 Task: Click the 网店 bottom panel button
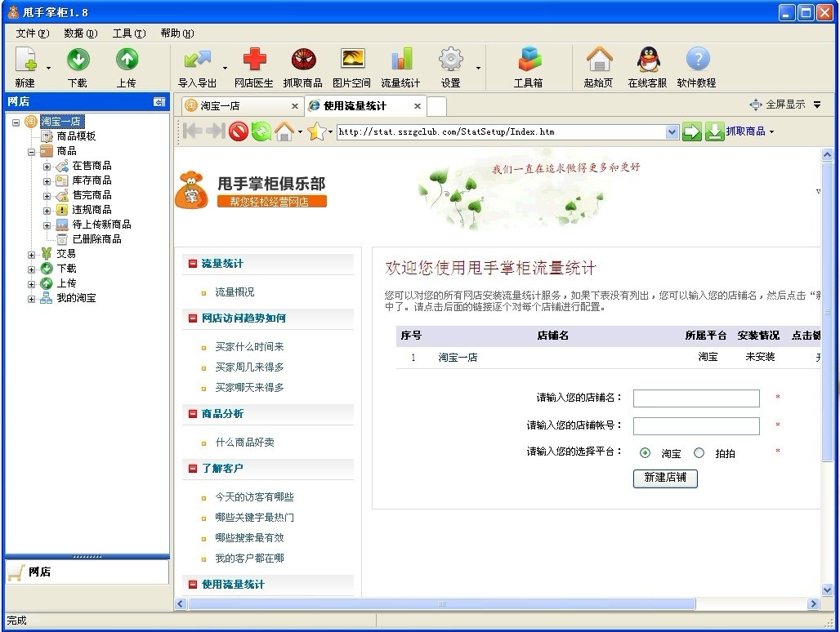(87, 572)
